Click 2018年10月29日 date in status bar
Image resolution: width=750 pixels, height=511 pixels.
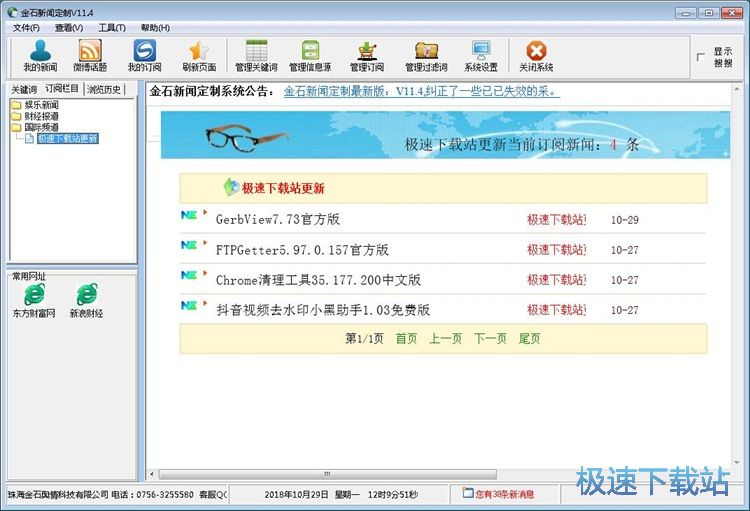[x=297, y=494]
